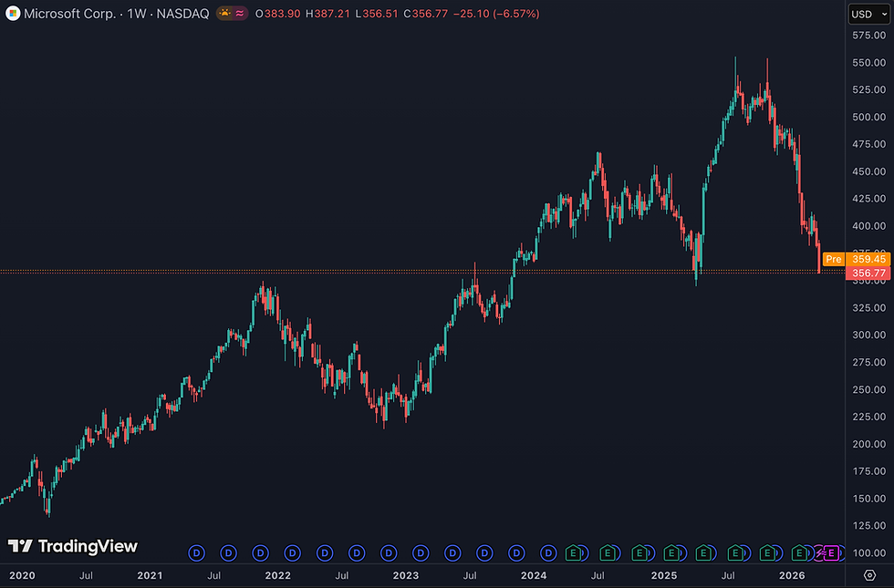Click the orange 359.45 pre-market price label
The height and width of the screenshot is (588, 894).
tap(868, 259)
